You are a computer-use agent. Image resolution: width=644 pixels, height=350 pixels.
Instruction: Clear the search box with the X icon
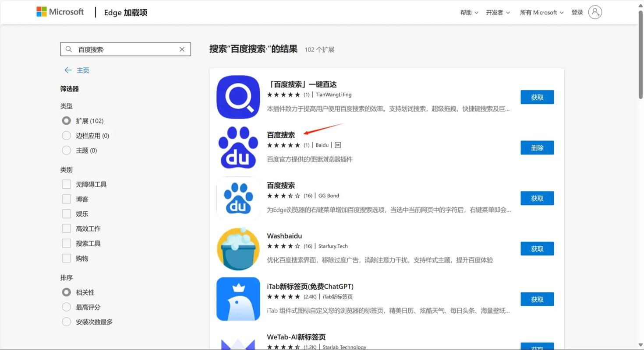[182, 49]
